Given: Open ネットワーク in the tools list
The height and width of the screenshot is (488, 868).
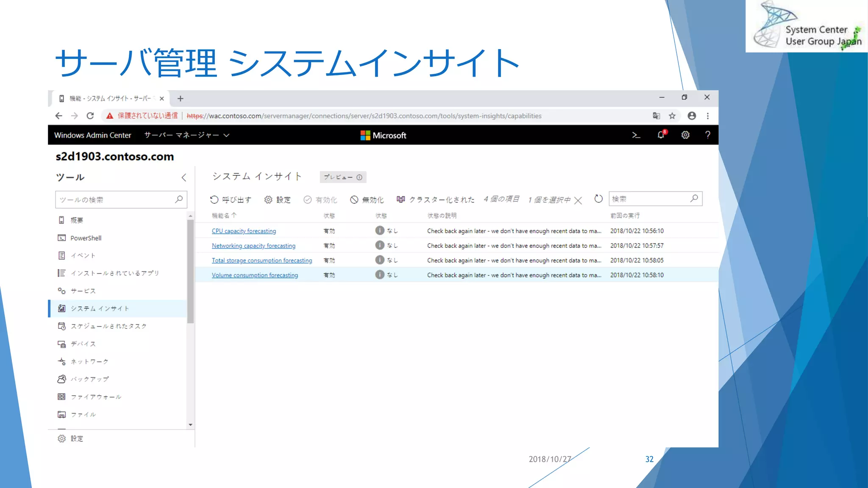Looking at the screenshot, I should [x=117, y=362].
